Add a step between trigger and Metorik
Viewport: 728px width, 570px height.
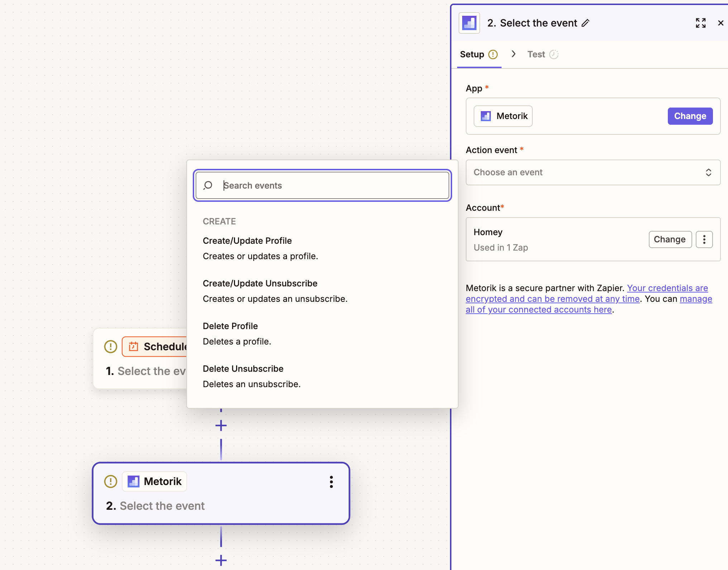click(x=221, y=426)
